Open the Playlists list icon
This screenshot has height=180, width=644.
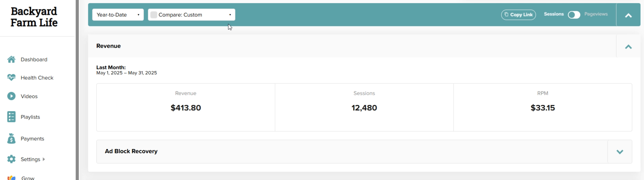(x=11, y=117)
